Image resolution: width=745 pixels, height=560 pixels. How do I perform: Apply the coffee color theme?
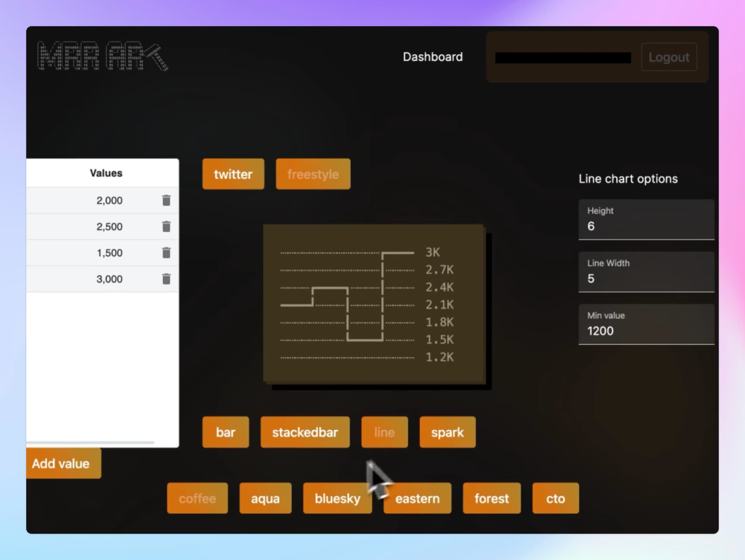[197, 498]
